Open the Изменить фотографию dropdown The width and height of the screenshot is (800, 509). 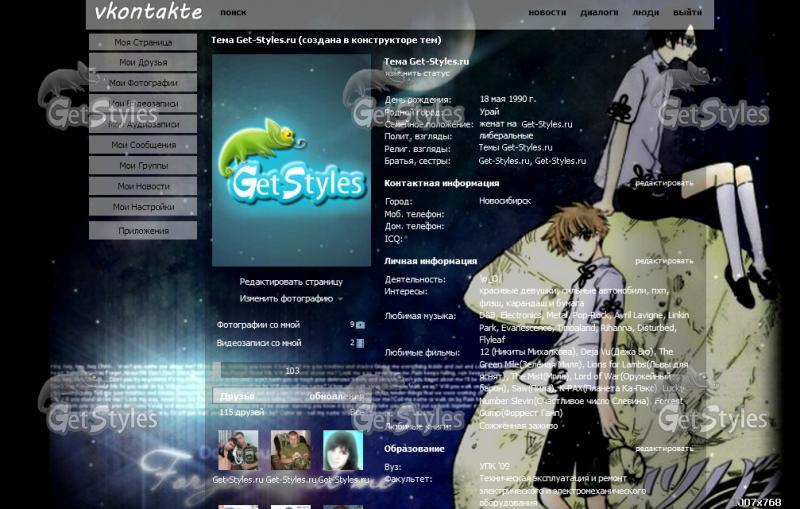[x=291, y=298]
